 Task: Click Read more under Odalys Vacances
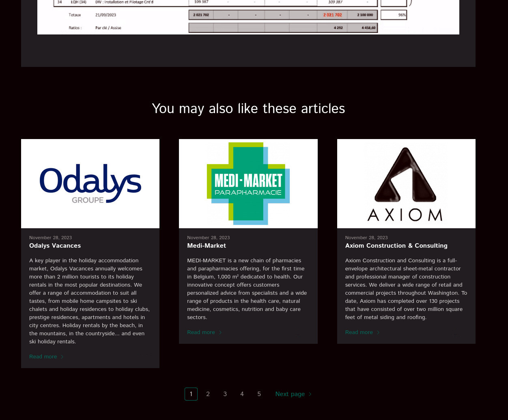click(x=43, y=357)
